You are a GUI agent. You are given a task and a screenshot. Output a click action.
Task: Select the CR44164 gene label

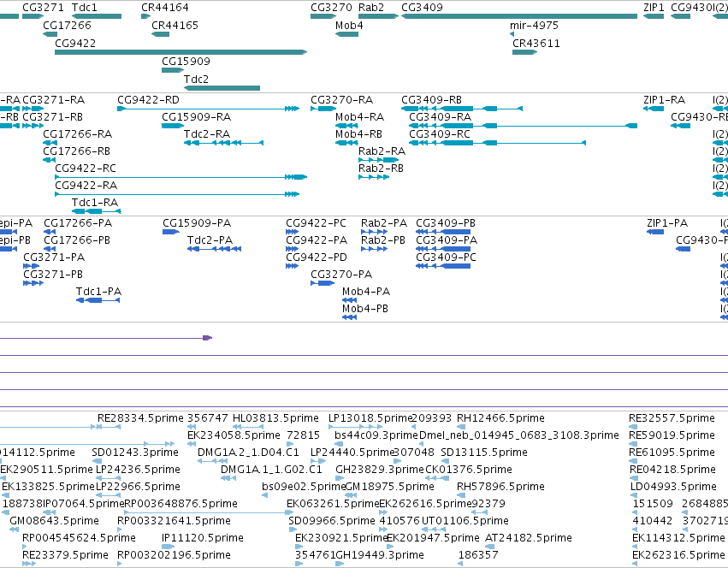click(x=165, y=8)
